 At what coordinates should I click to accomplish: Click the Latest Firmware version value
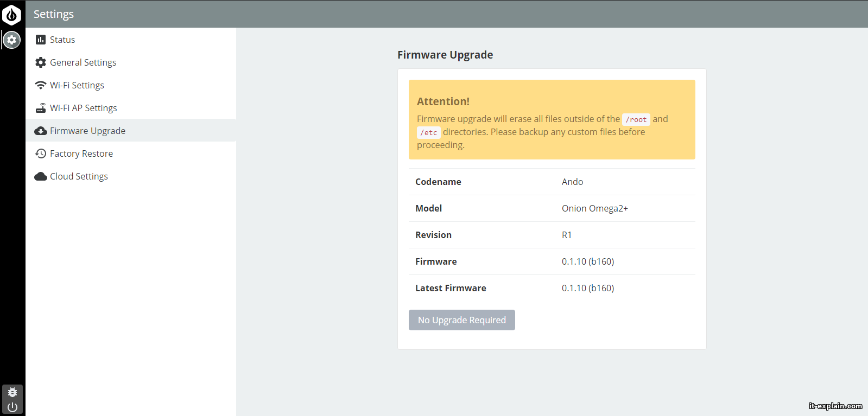click(x=587, y=288)
